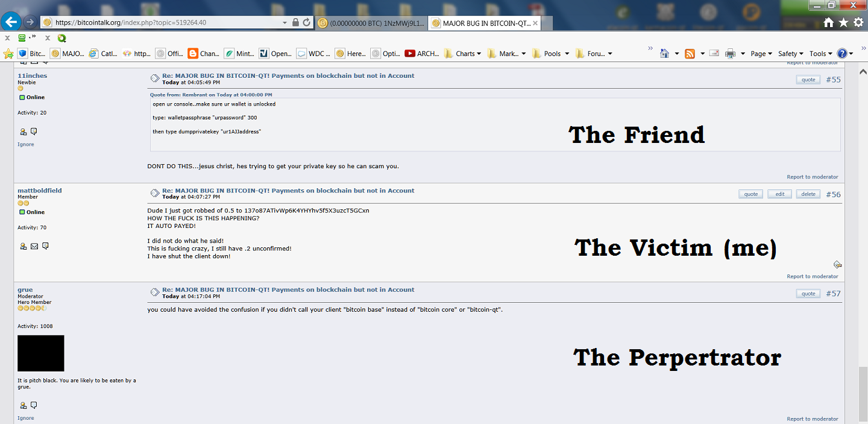Open the ARCH... YouTube bookmark
868x424 pixels.
422,54
